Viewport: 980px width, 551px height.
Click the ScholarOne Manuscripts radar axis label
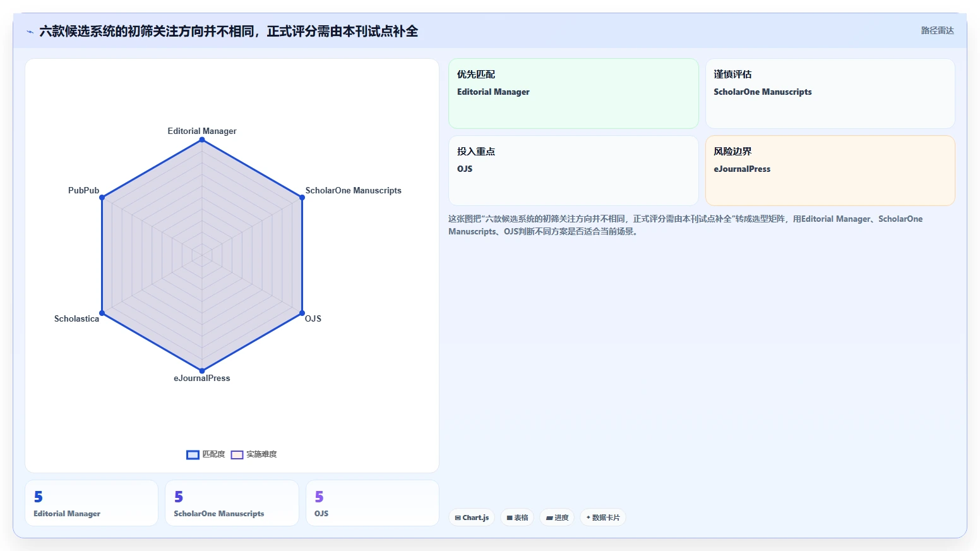(x=354, y=190)
